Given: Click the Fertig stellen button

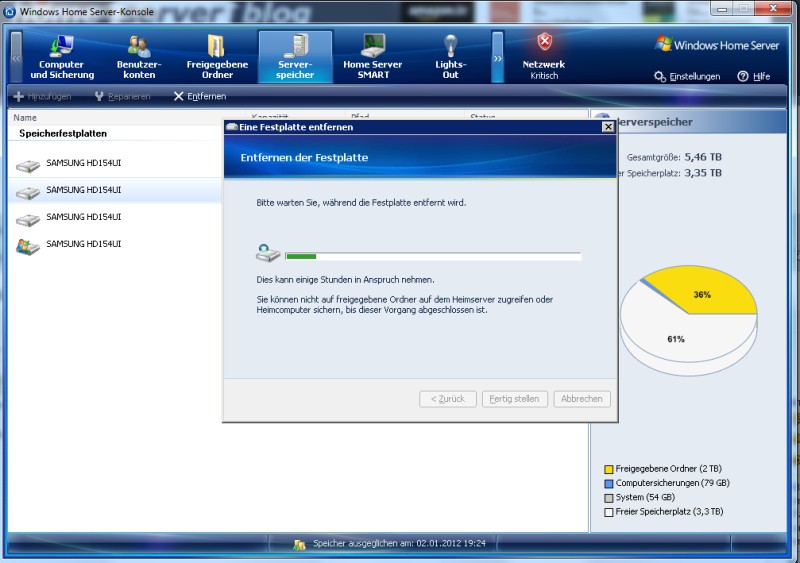Looking at the screenshot, I should (x=514, y=399).
